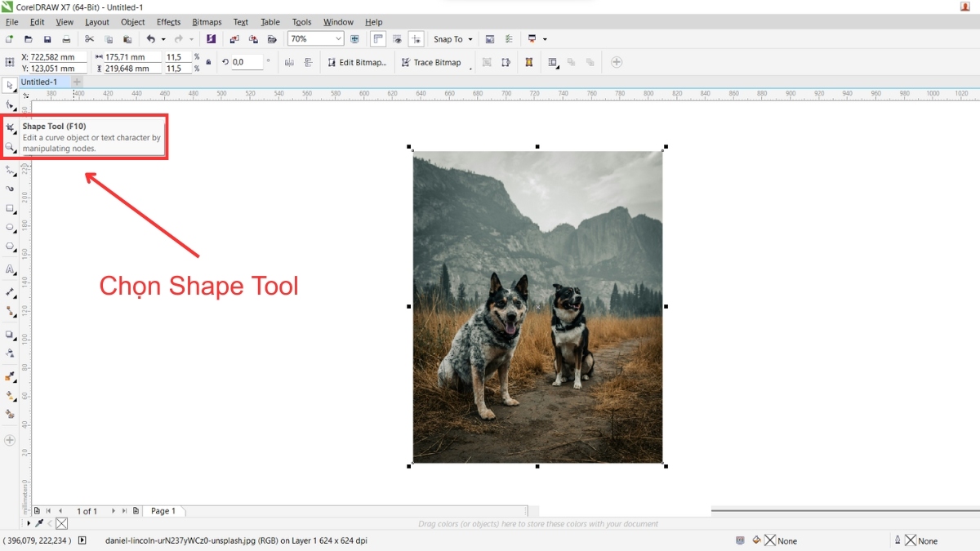980x551 pixels.
Task: Select the Parallel Dimension tool
Action: pyautogui.click(x=10, y=291)
